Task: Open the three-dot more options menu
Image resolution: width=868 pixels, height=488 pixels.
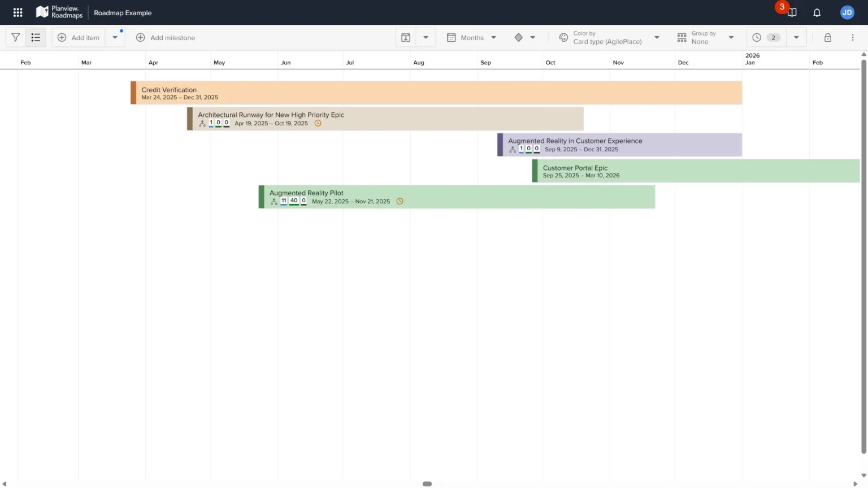Action: 853,37
